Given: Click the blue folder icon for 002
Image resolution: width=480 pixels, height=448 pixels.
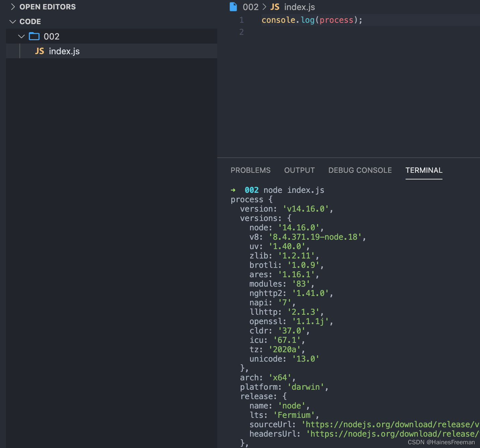Looking at the screenshot, I should click(34, 36).
